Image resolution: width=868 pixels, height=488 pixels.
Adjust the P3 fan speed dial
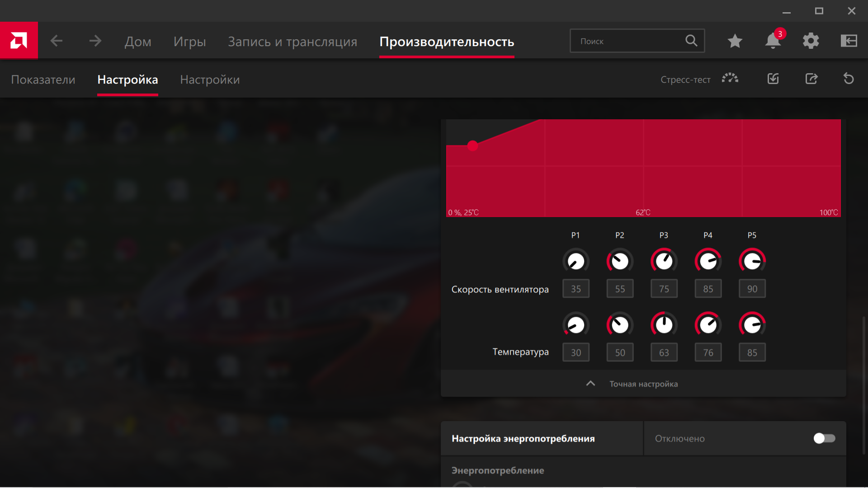(x=664, y=261)
